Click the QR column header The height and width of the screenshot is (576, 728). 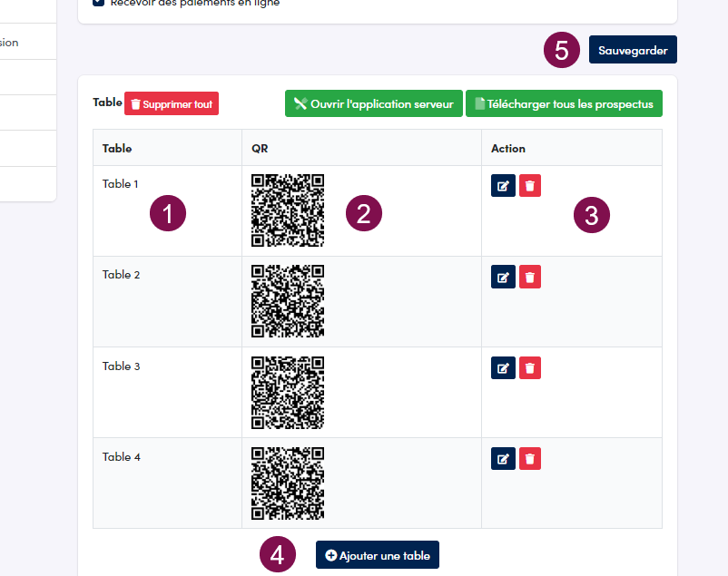click(361, 148)
